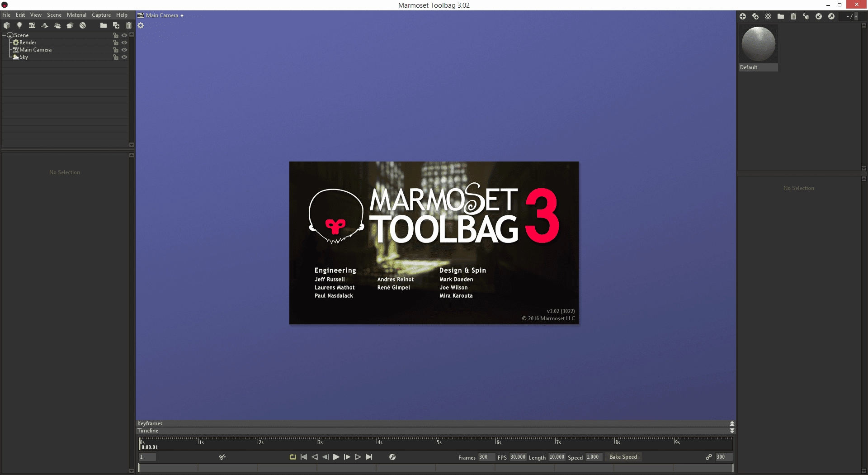Click the checkered sphere material icon
Image resolution: width=868 pixels, height=475 pixels.
coord(768,16)
